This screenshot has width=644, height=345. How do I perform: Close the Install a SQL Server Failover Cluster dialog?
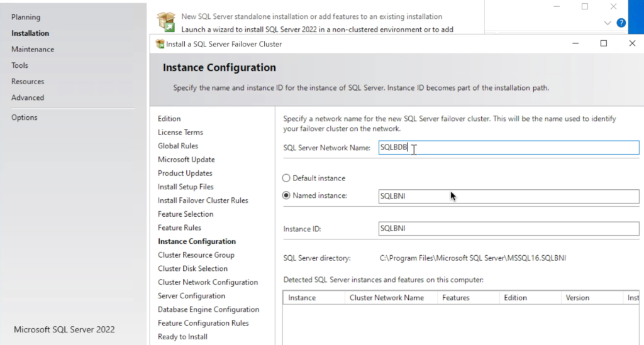[632, 43]
